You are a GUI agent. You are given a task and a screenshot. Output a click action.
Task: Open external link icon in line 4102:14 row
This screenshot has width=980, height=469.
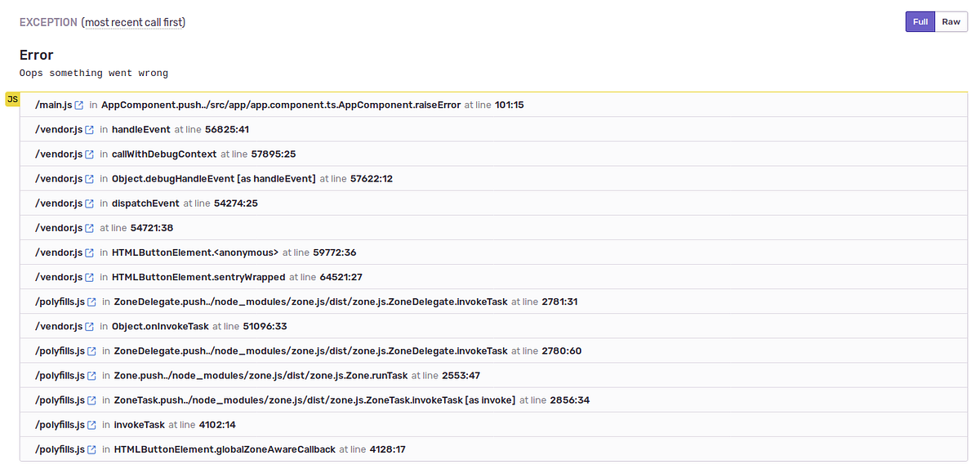point(92,425)
